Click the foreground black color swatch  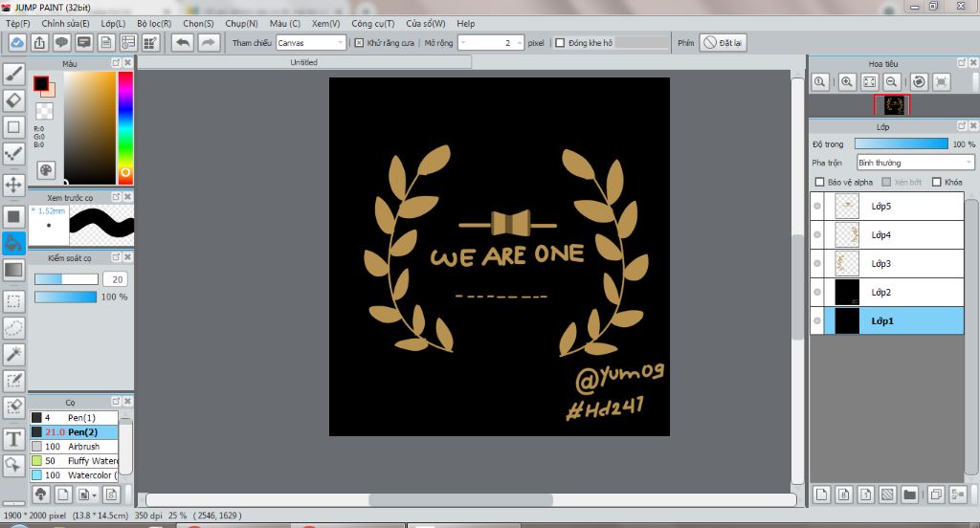pos(41,83)
